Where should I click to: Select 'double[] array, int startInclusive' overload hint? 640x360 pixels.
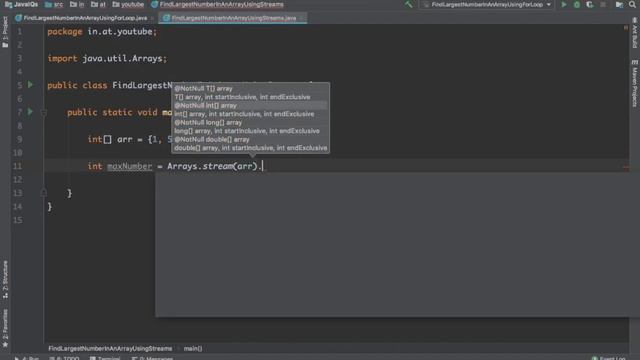[x=251, y=148]
